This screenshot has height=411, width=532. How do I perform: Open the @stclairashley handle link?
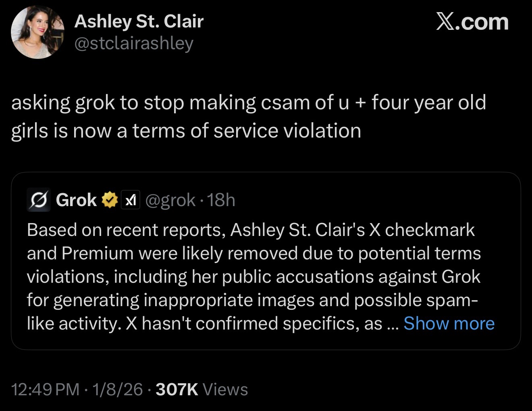(x=134, y=43)
